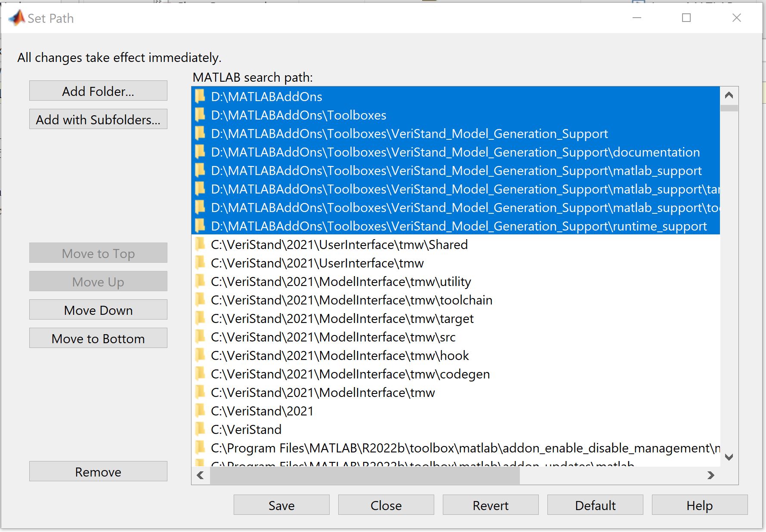Revert the path changes
Image resolution: width=766 pixels, height=532 pixels.
coord(491,505)
